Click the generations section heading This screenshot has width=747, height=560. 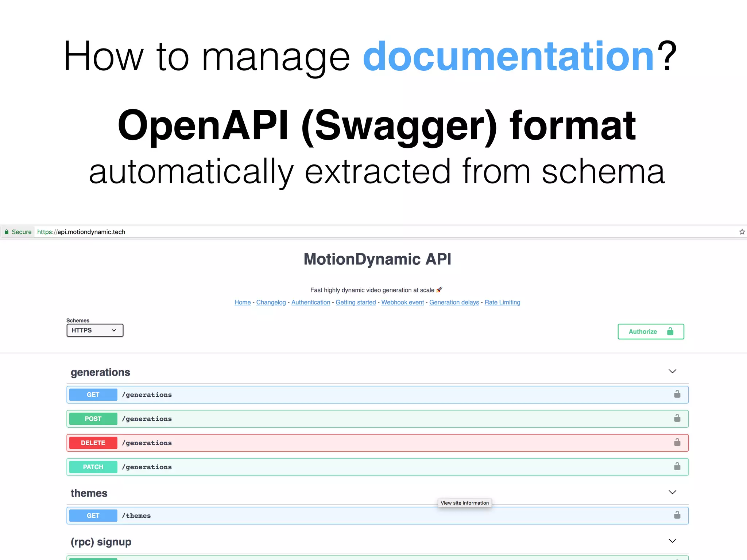[100, 372]
